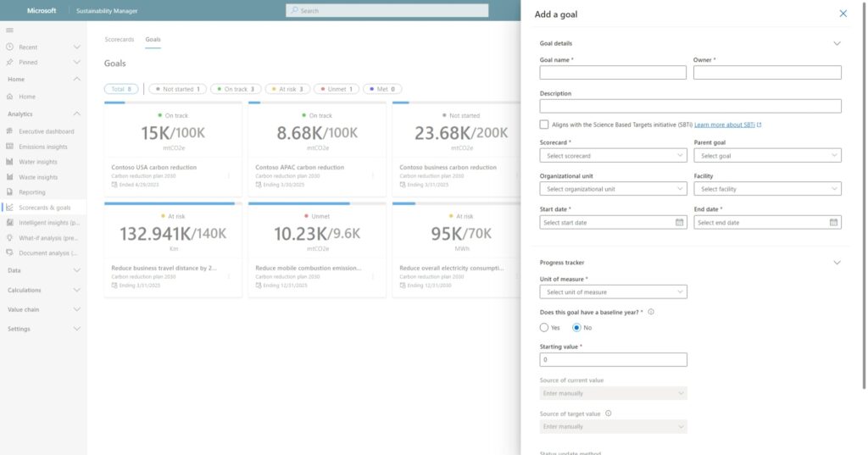Click progress bar of 10.23K/9.6K goal card

pyautogui.click(x=317, y=203)
